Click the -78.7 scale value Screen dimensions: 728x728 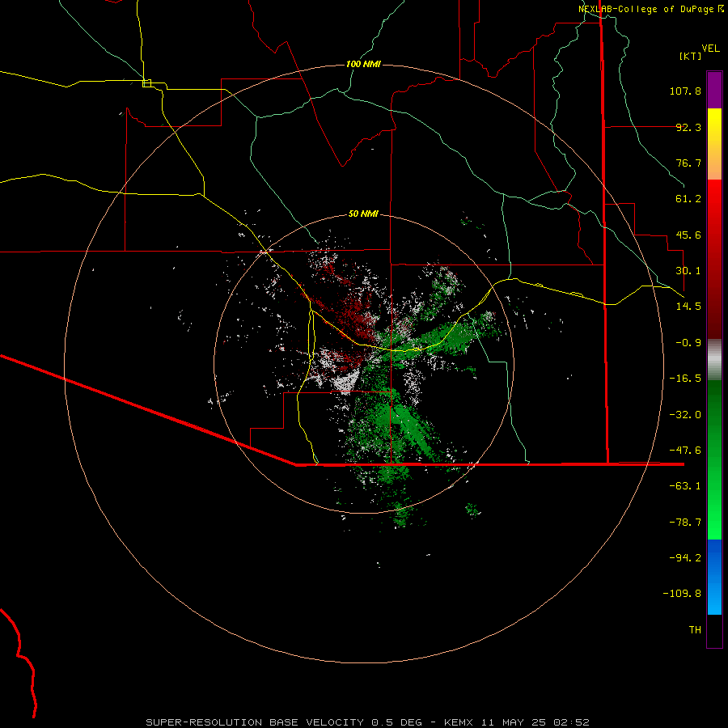pyautogui.click(x=685, y=523)
